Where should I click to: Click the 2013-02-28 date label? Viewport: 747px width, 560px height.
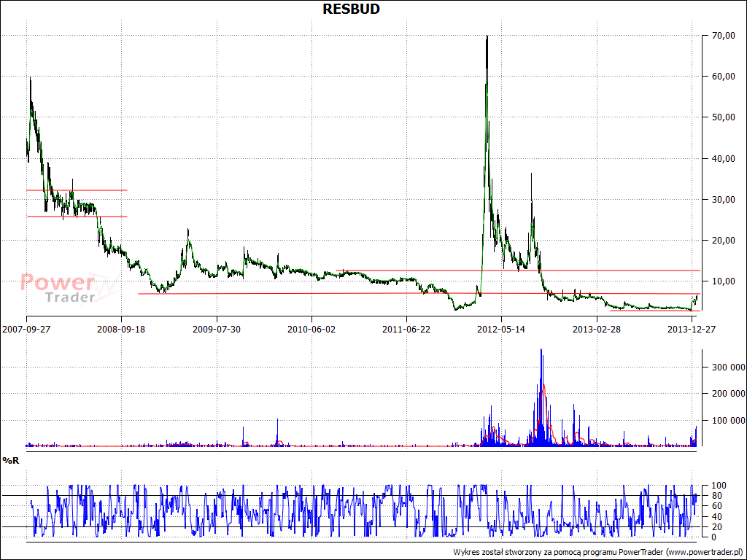[597, 329]
